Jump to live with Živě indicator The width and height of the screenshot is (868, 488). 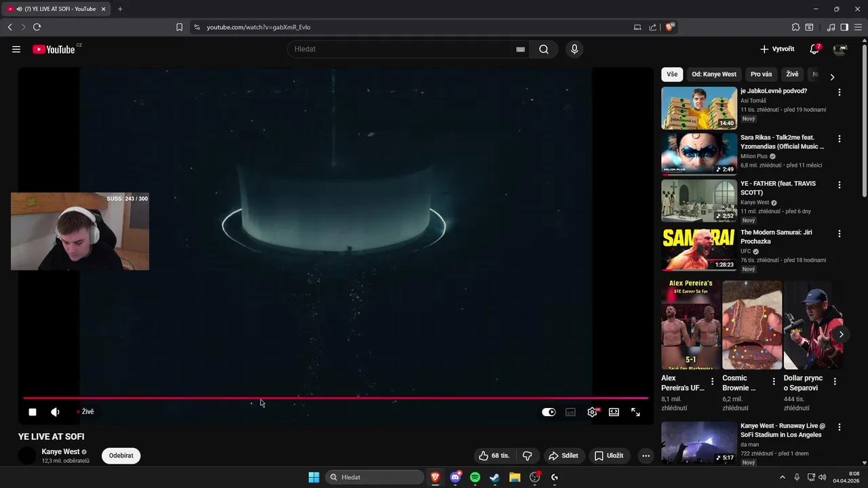pos(85,412)
